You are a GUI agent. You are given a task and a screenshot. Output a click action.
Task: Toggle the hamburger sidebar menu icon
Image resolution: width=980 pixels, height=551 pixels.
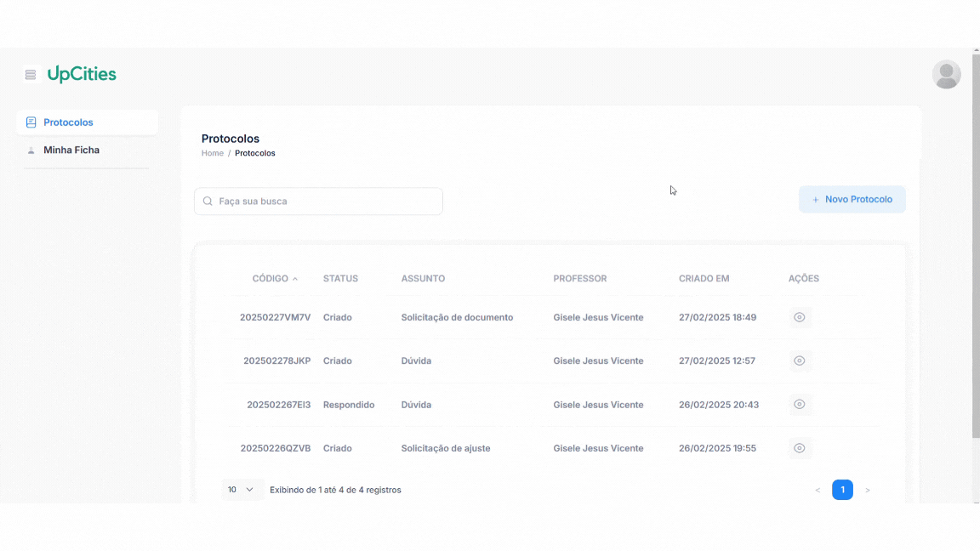(31, 74)
